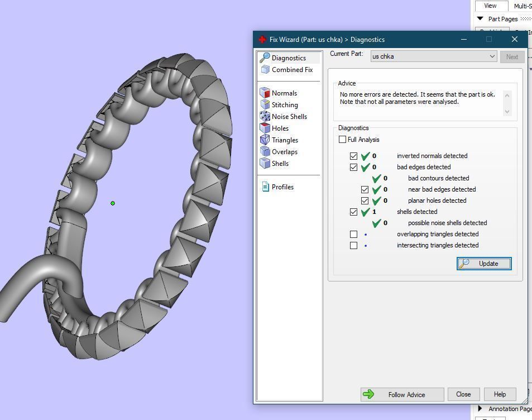532x420 pixels.
Task: Click the Follow Advice button
Action: click(402, 394)
